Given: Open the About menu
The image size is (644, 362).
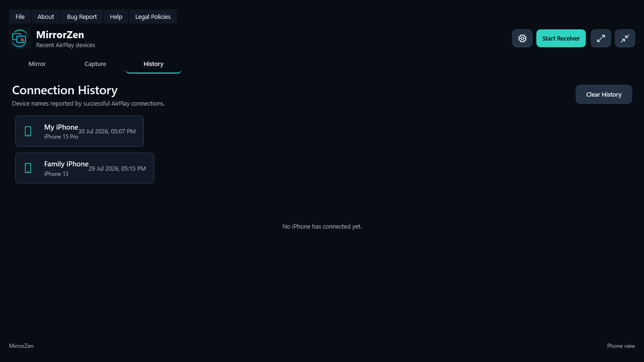Looking at the screenshot, I should point(46,16).
